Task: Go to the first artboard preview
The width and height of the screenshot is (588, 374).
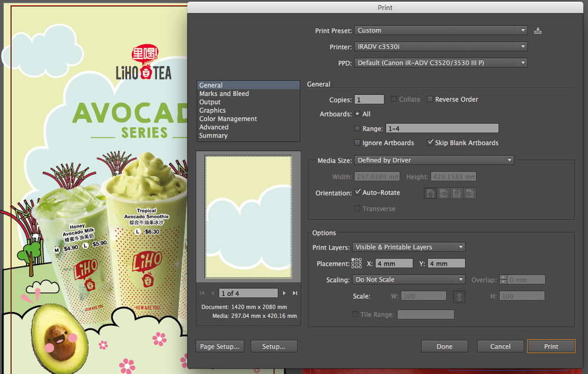Action: pos(202,293)
